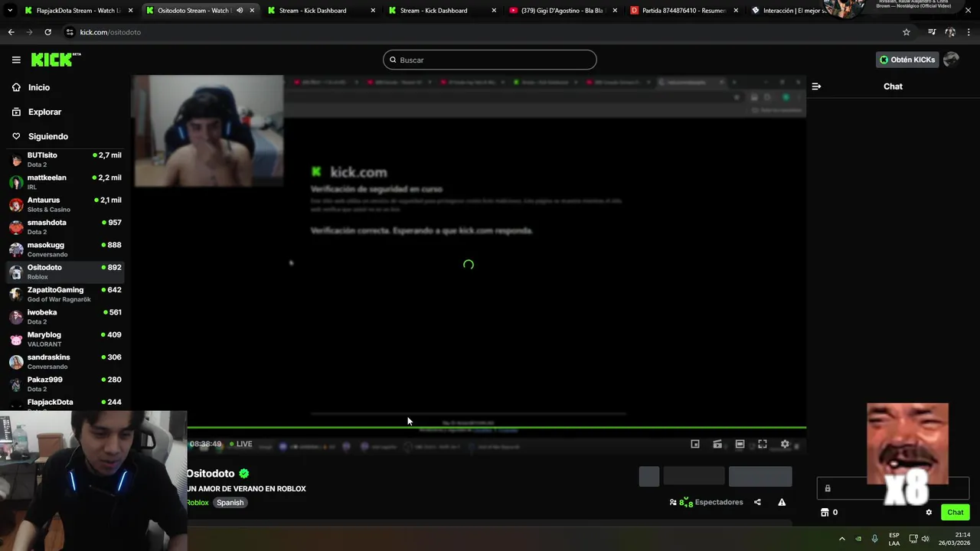Open the Roblox category link
Screen dimensions: 980x551
[x=198, y=503]
